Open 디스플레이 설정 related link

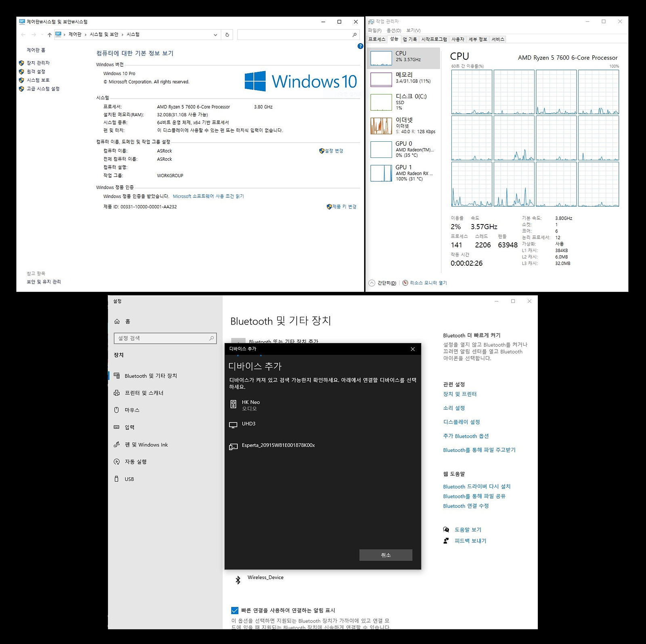461,422
